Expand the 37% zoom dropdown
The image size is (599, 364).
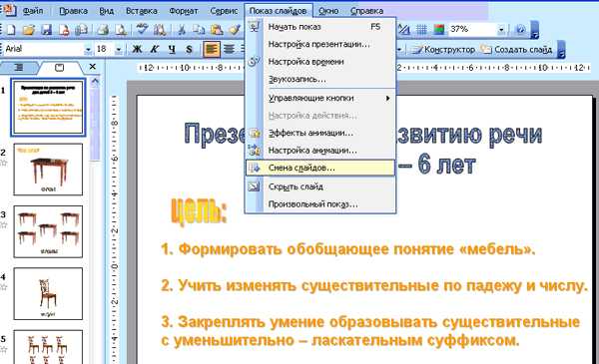coord(501,29)
